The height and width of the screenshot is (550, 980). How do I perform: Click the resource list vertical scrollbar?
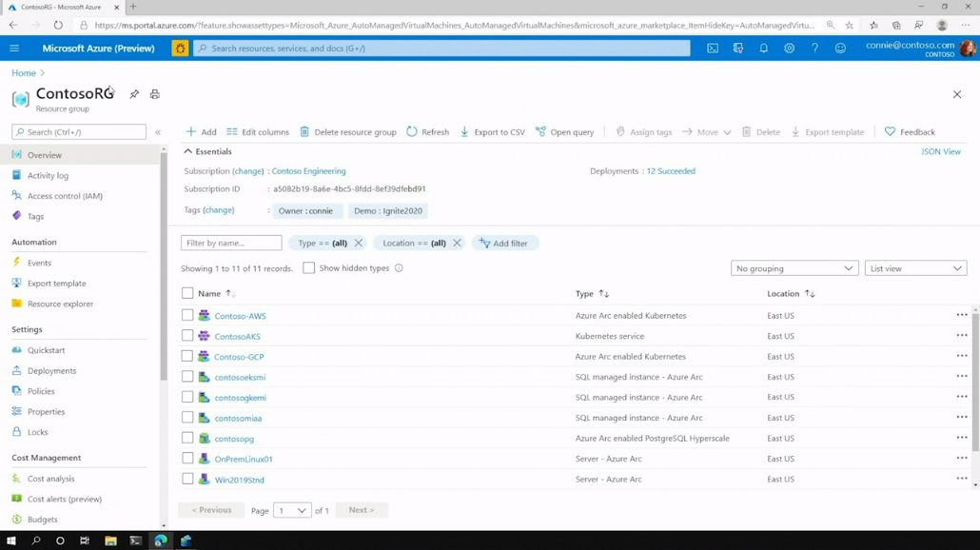[975, 381]
